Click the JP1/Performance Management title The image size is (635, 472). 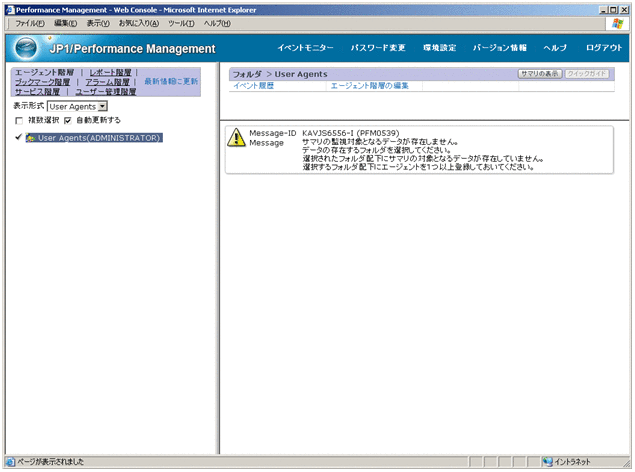[x=132, y=49]
